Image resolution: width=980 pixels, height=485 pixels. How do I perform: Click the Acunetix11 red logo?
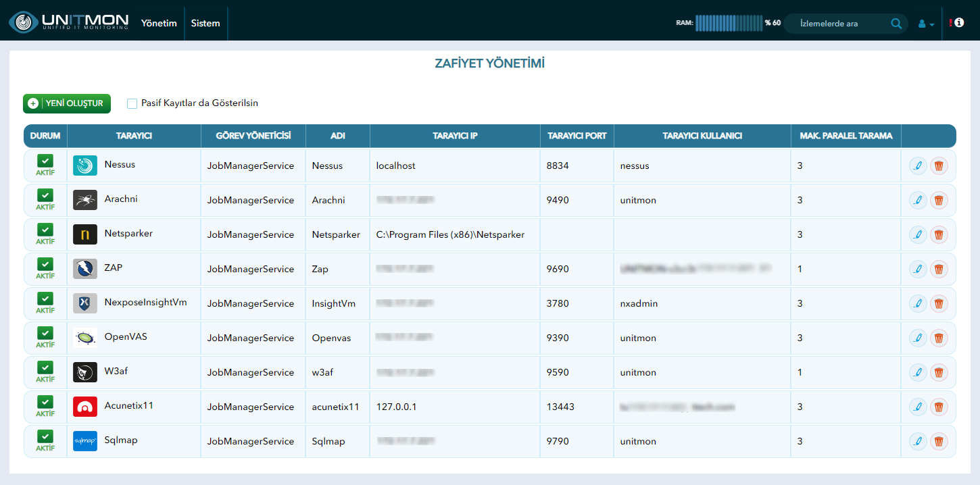(85, 407)
